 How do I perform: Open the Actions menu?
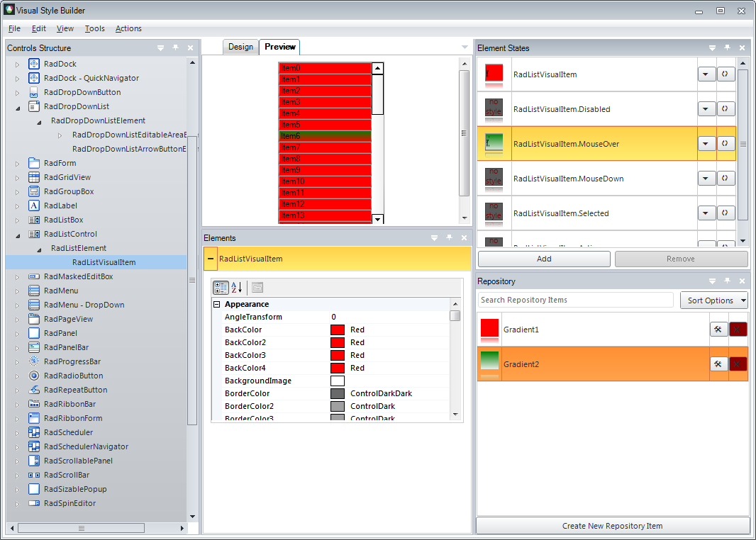(128, 28)
